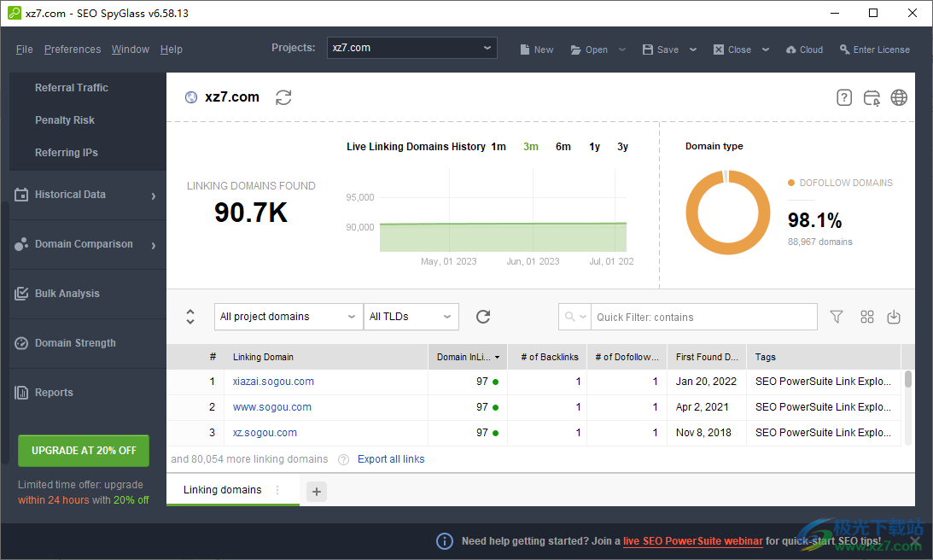This screenshot has height=560, width=933.
Task: Go to Referring IPs in the sidebar
Action: coord(67,152)
